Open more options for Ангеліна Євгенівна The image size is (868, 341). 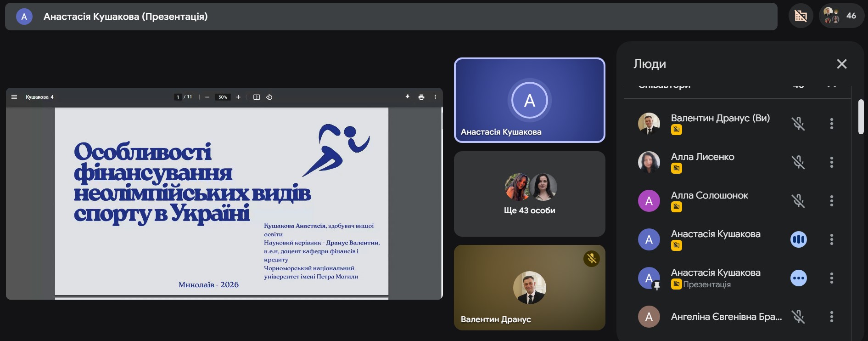coord(831,317)
